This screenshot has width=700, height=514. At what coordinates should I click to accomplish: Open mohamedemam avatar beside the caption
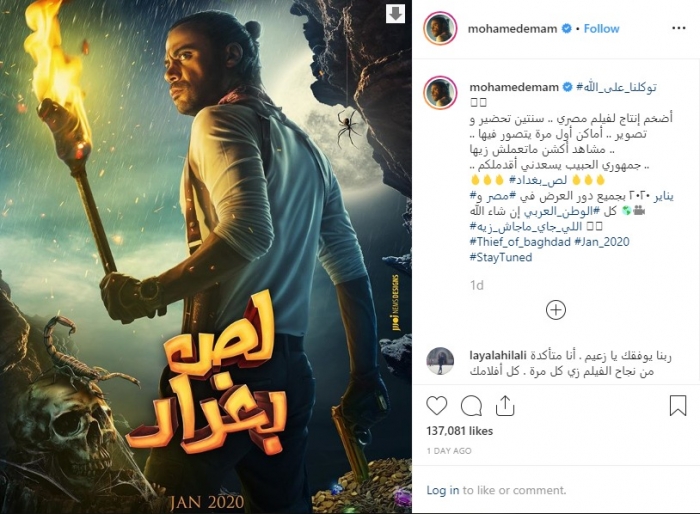[440, 93]
